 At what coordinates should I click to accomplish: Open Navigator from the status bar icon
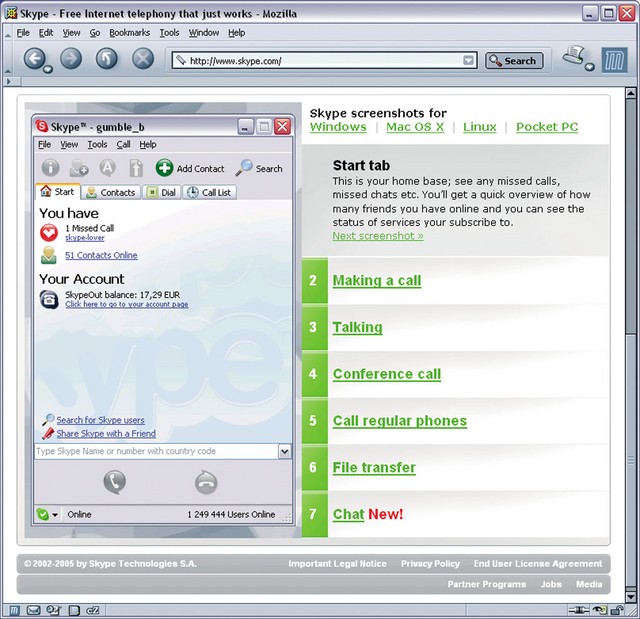coord(14,610)
